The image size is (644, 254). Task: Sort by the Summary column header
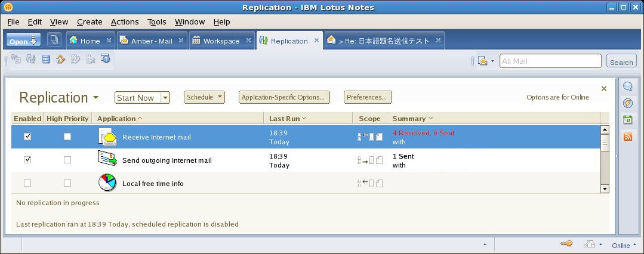[493, 118]
